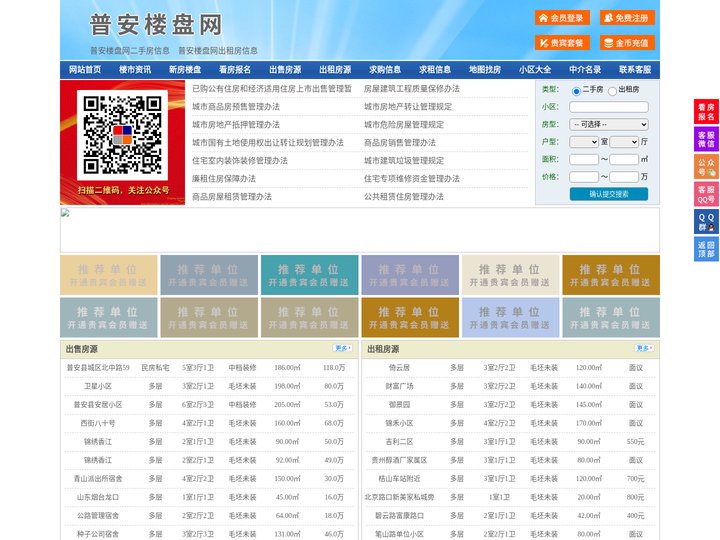Viewport: 720px width, 540px height.
Task: Click the 免费注册 button
Action: click(627, 18)
